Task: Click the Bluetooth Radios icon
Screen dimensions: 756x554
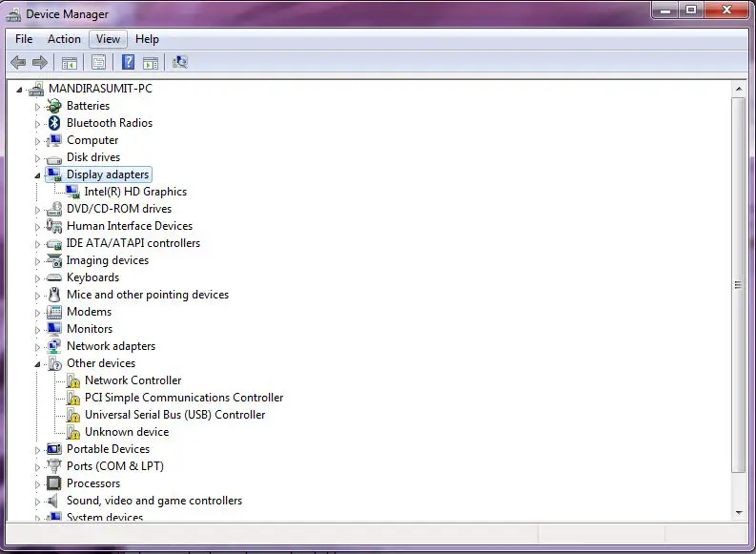Action: pos(54,123)
